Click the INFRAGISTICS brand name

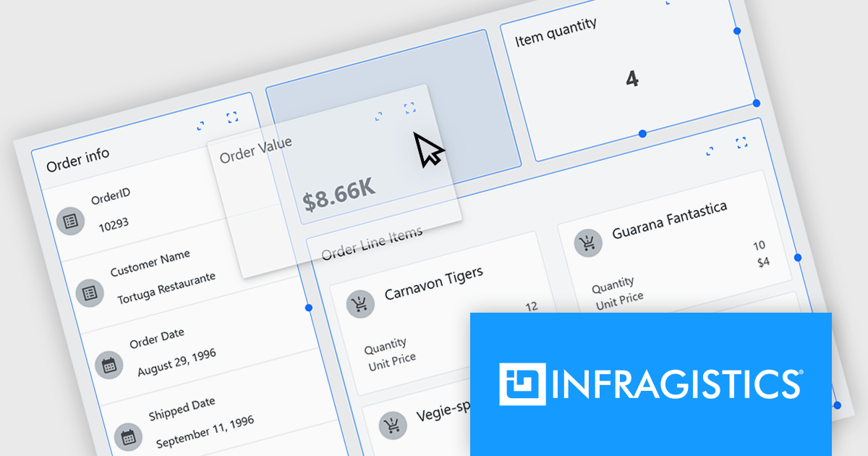(x=676, y=384)
